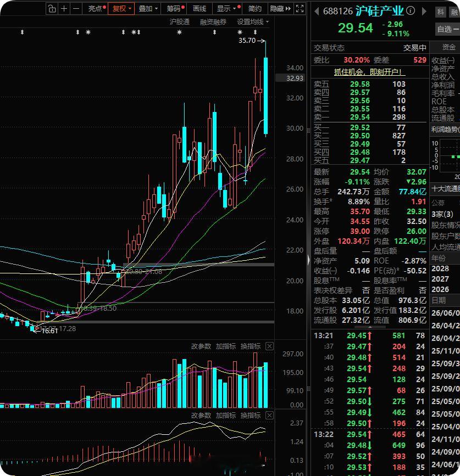Click the 自选 watchlist button

447,29
